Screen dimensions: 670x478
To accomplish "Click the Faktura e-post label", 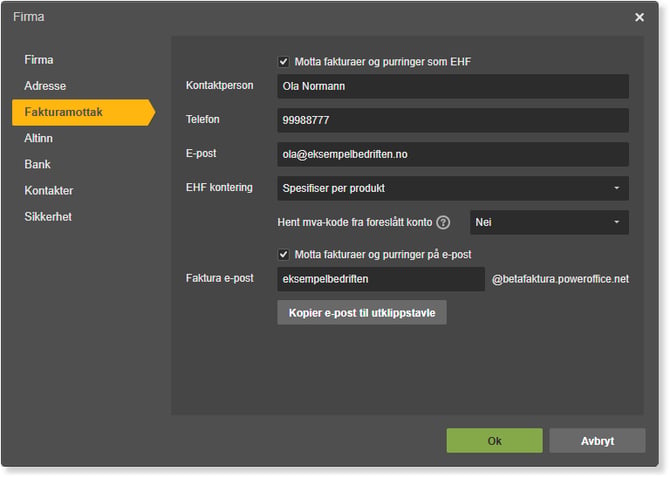I will click(x=220, y=278).
